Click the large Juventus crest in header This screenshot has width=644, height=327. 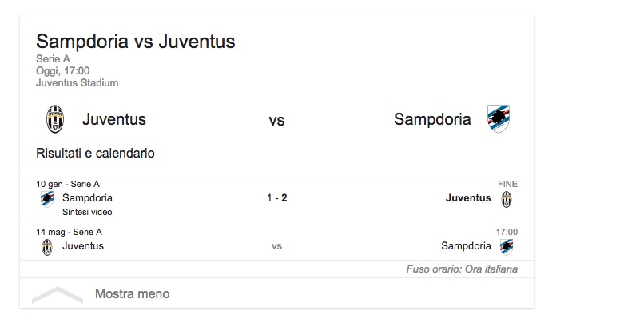click(54, 120)
